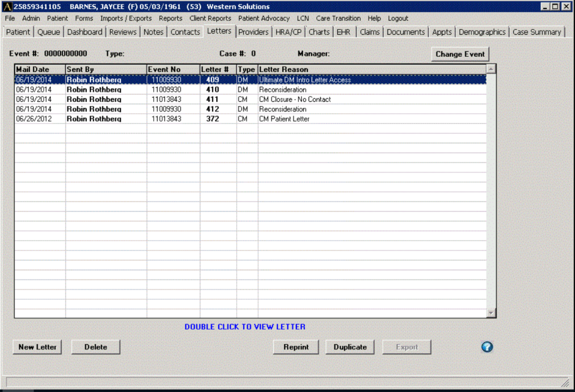Open the Care Transition menu
This screenshot has width=575, height=392.
tap(338, 18)
